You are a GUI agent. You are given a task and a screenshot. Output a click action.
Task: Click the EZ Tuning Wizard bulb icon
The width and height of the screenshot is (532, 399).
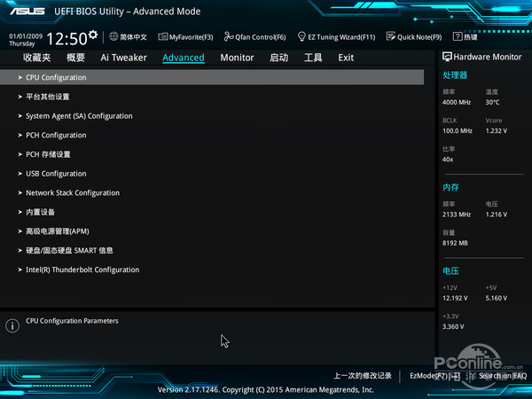pyautogui.click(x=301, y=36)
